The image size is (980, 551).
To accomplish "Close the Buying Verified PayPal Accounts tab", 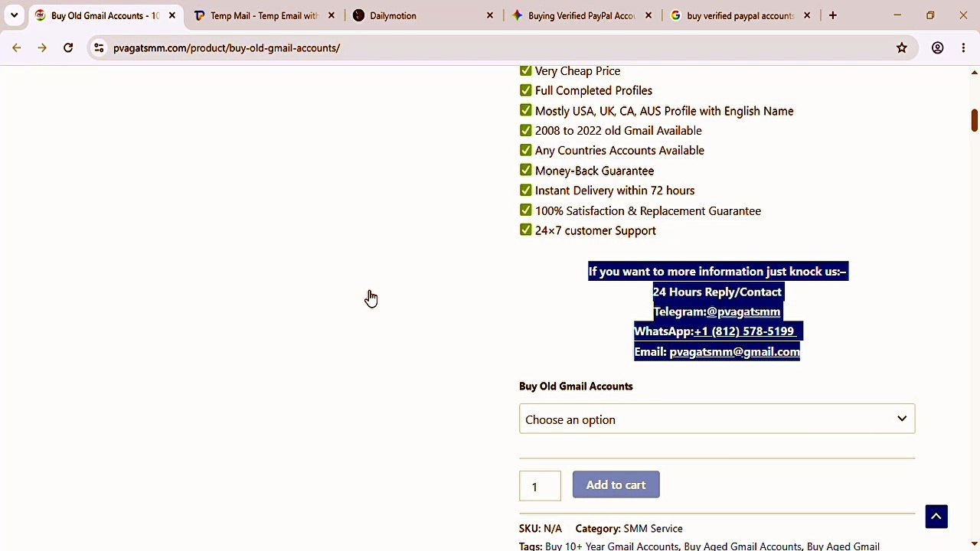I will (x=648, y=15).
